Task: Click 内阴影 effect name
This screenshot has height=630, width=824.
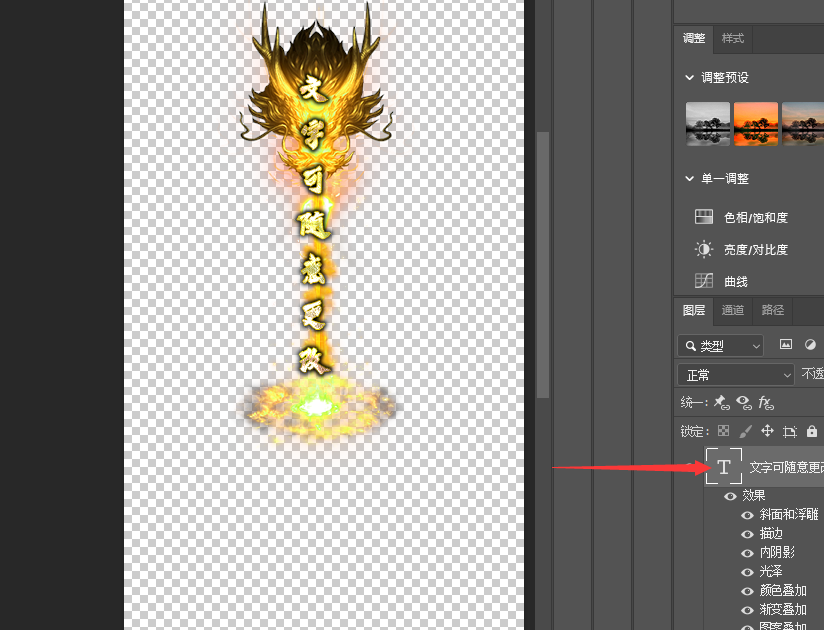Action: pos(777,552)
